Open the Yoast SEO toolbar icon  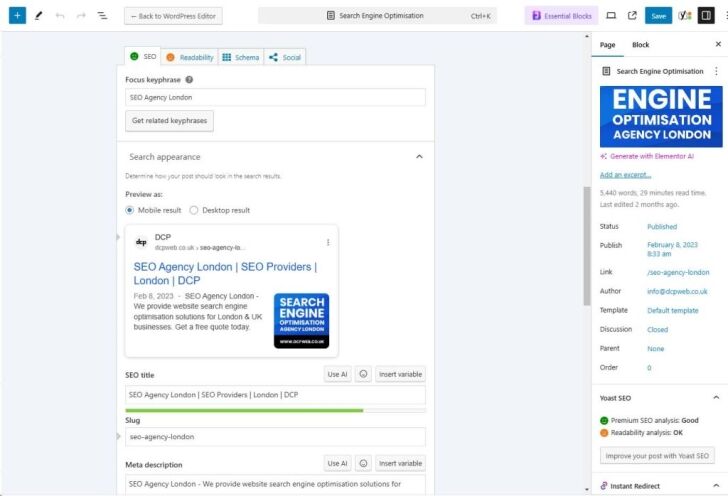click(685, 16)
